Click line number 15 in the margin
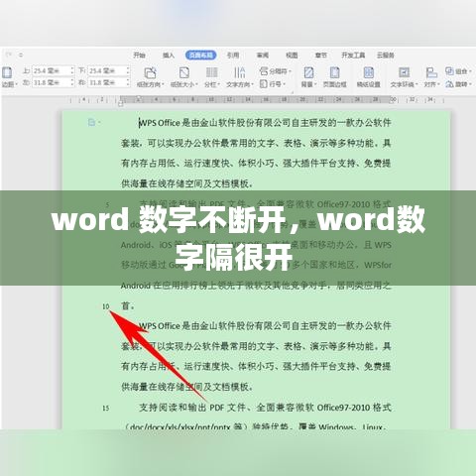 [106, 409]
